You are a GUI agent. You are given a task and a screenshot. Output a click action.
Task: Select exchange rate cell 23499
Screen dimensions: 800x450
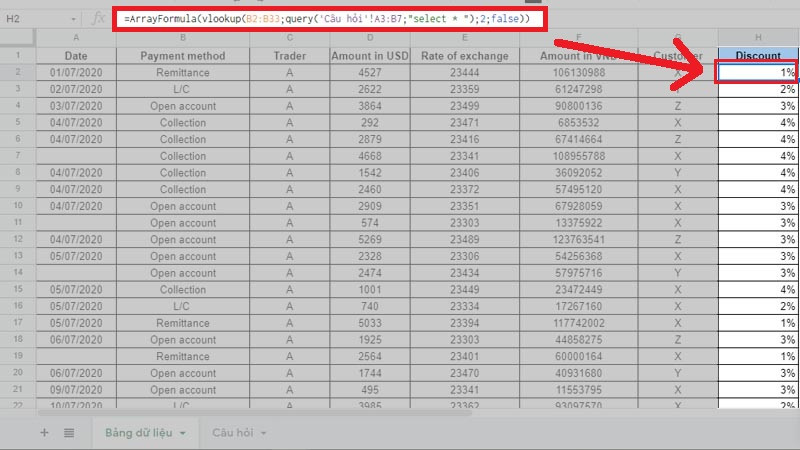coord(465,106)
